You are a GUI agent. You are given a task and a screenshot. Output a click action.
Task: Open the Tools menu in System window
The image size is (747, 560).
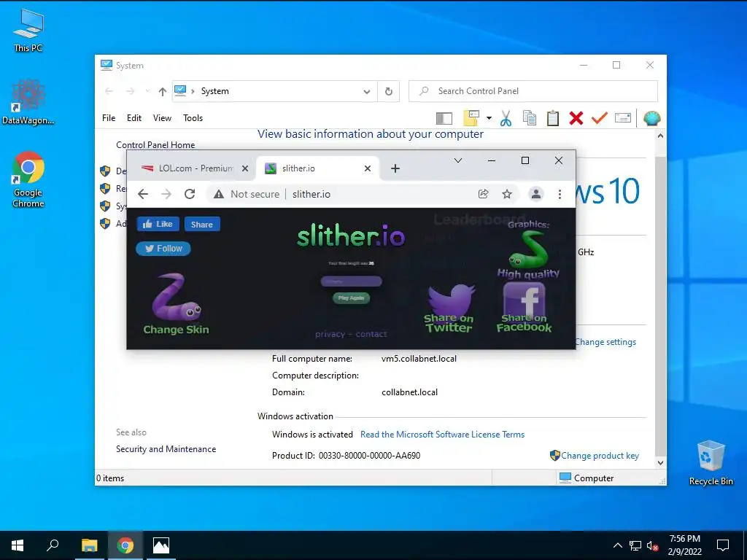[193, 118]
